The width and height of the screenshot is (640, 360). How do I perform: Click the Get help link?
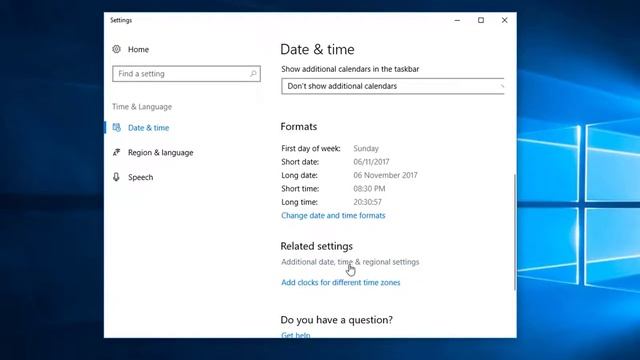click(296, 335)
